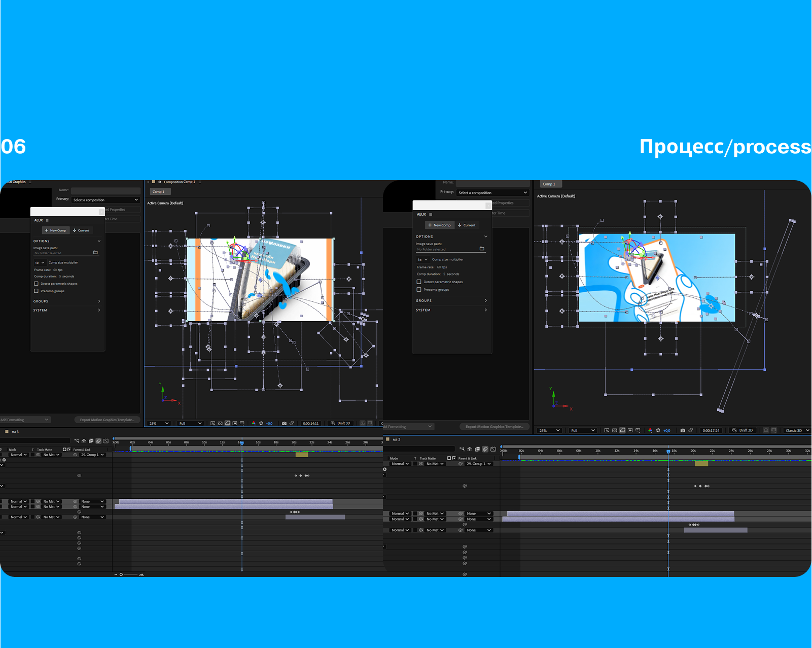Open Composition Comp 1 panel menu icon
Image resolution: width=812 pixels, height=648 pixels.
point(200,182)
